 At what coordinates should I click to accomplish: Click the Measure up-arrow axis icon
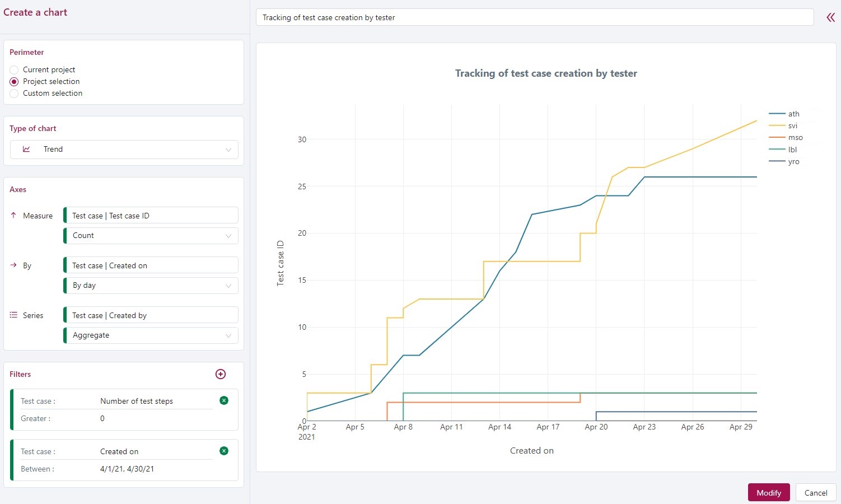pos(13,215)
